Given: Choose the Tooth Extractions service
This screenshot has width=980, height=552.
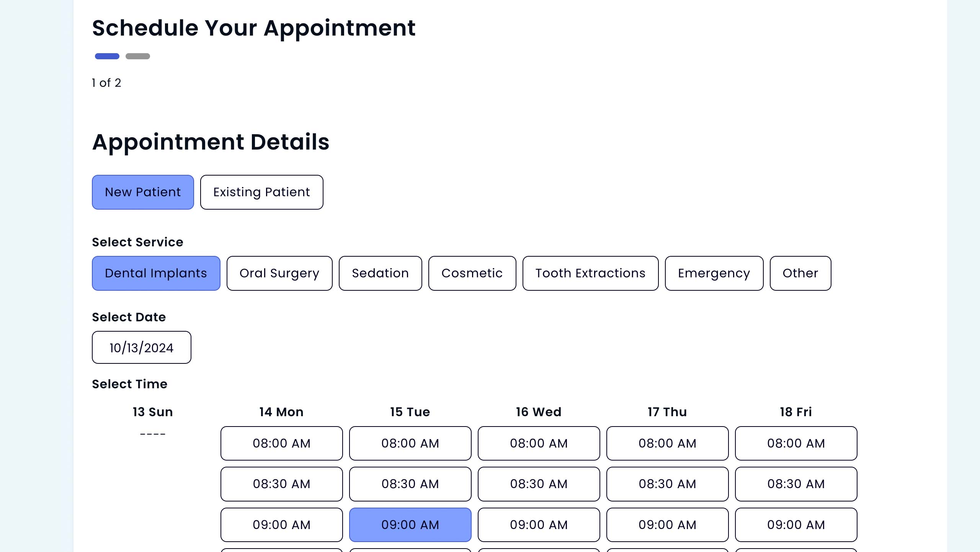Looking at the screenshot, I should pos(590,273).
